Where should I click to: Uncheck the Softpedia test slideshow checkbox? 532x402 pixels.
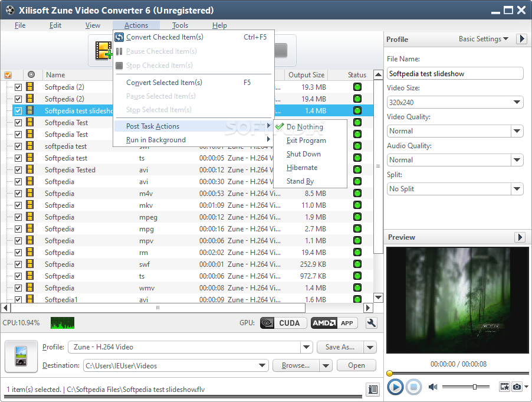click(x=18, y=111)
